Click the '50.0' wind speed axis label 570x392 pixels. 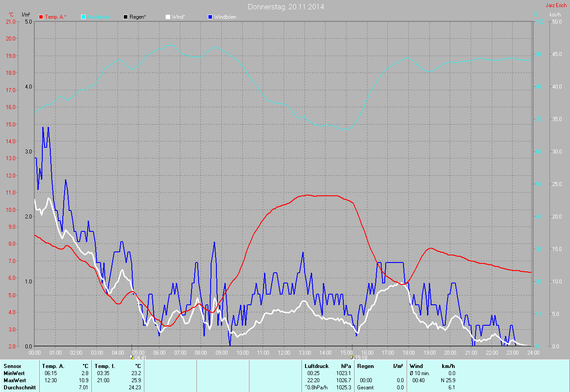558,21
